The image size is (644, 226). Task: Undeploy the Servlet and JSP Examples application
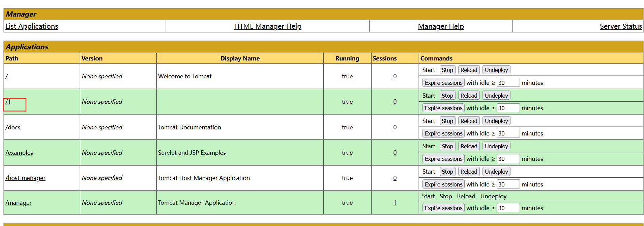click(496, 146)
